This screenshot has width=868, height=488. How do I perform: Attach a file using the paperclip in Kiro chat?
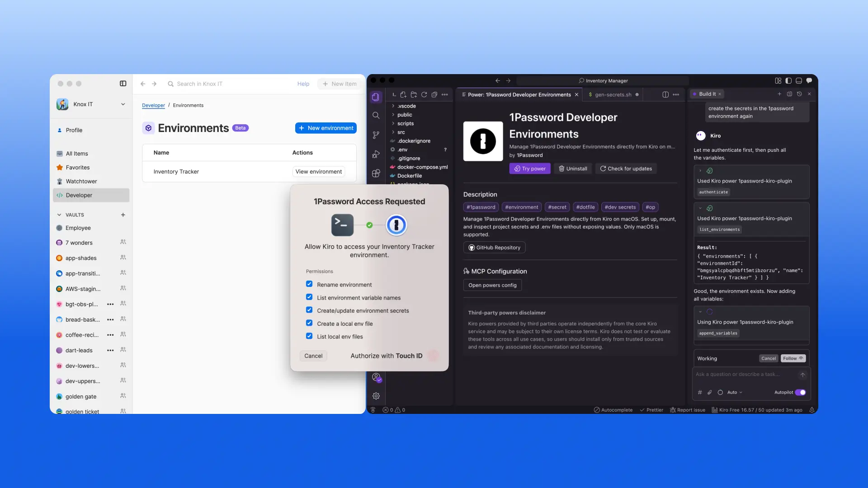pyautogui.click(x=710, y=392)
